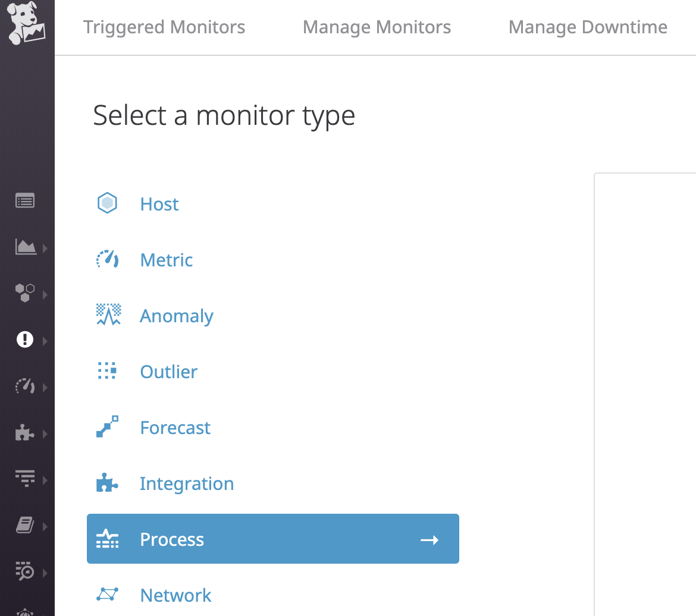The image size is (696, 616).
Task: Open the Infrastructure hexagons icon in sidebar
Action: tap(25, 293)
